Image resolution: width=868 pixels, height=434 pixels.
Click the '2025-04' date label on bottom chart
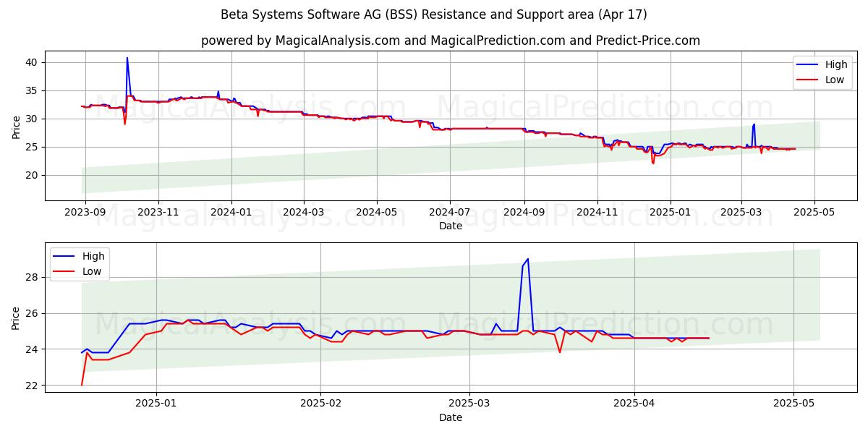pyautogui.click(x=634, y=404)
